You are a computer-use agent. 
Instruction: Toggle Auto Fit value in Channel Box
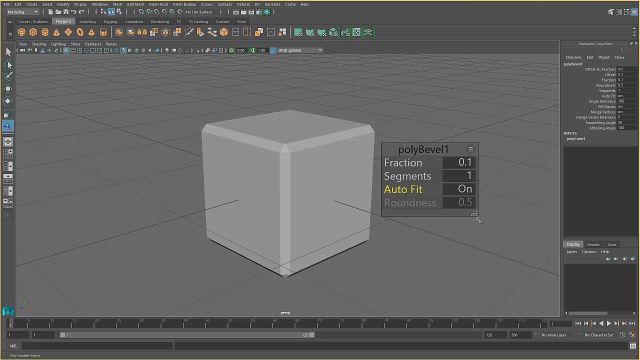pos(628,96)
